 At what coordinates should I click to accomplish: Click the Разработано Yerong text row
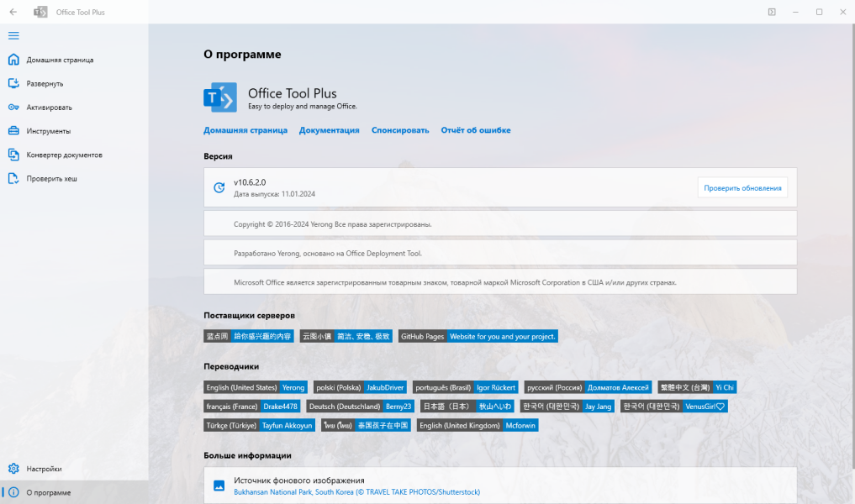click(x=500, y=254)
